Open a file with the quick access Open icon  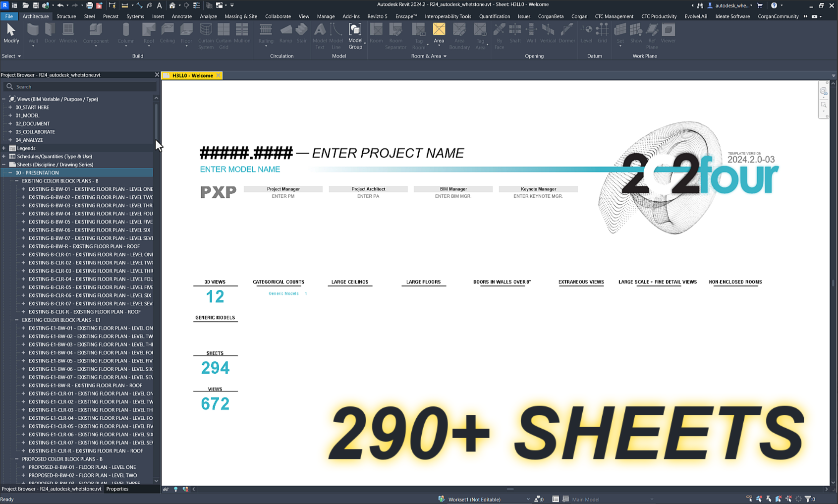point(25,5)
